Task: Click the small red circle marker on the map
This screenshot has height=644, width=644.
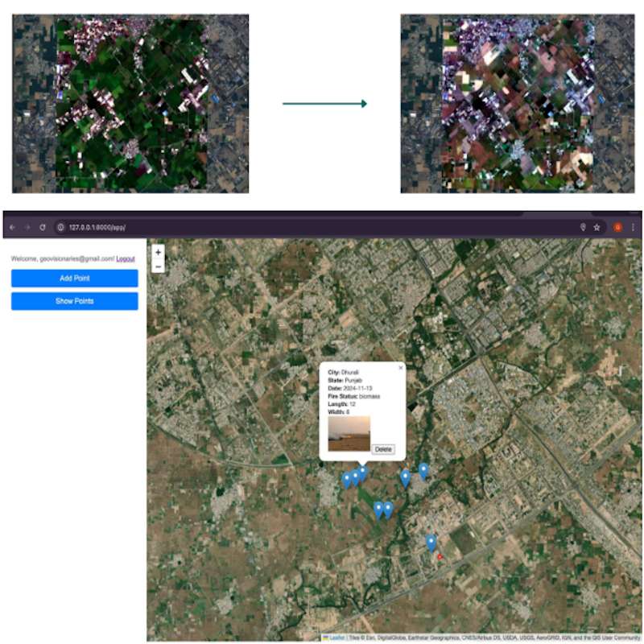Action: click(440, 556)
